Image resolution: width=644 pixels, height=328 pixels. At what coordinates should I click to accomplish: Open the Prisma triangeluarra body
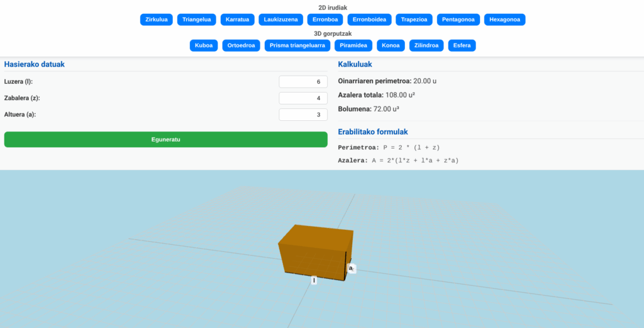[297, 45]
